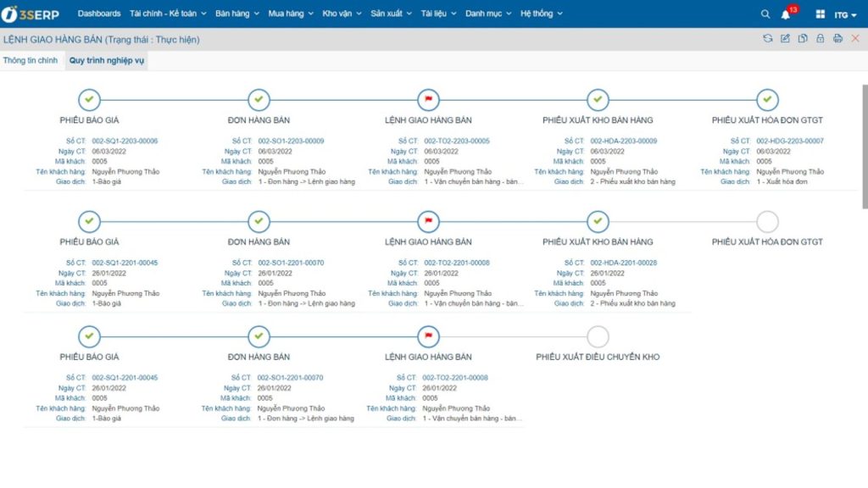Screen dimensions: 868x488
Task: Click the first row's red flag Lệnh giao hàng bán step
Action: tap(428, 100)
